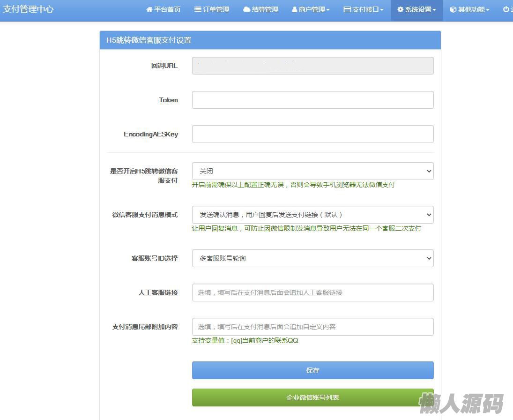Click into the EncodingAESKey field

(312, 134)
